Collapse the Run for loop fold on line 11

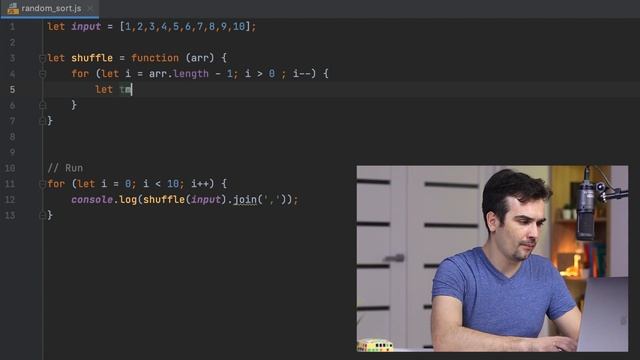(x=42, y=184)
